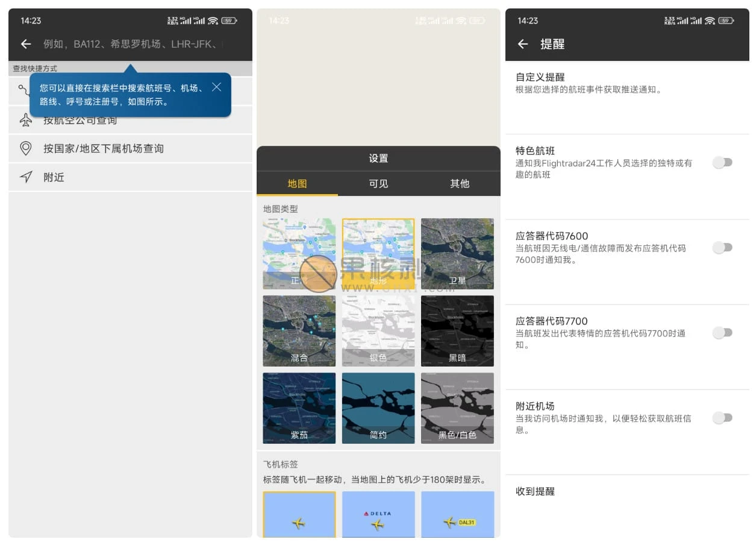Tap the location pin icon for airports
Viewport: 756px width, 548px height.
tap(26, 148)
